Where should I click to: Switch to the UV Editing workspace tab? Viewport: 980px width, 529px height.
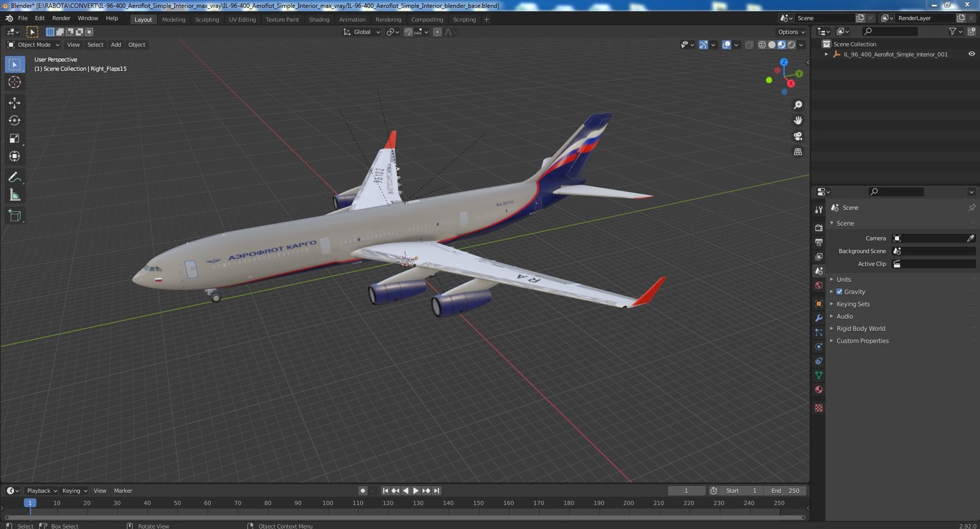[242, 19]
